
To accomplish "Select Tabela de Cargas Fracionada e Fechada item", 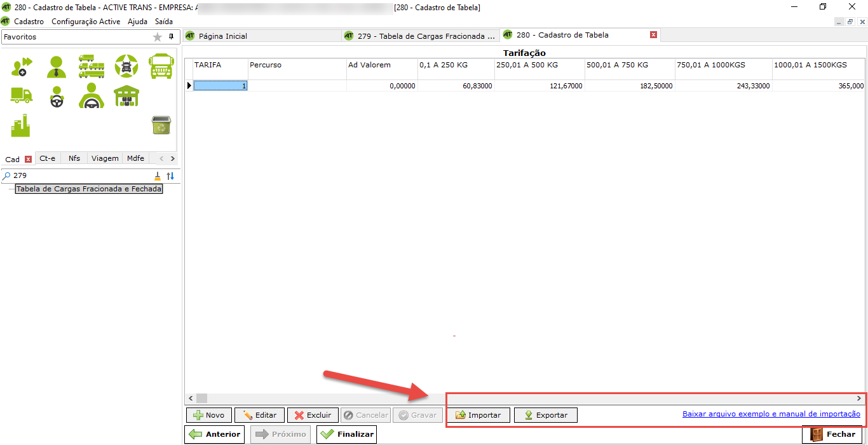I will tap(89, 189).
